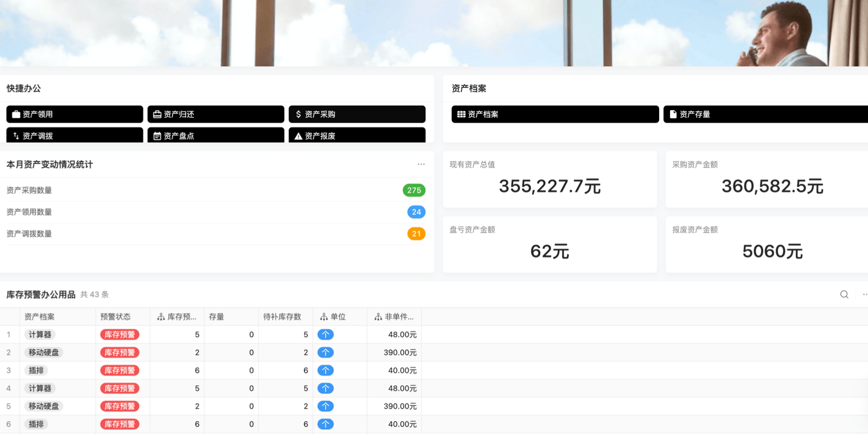The image size is (868, 434).
Task: Open 资产调拨 transfer shortcut
Action: coord(75,136)
